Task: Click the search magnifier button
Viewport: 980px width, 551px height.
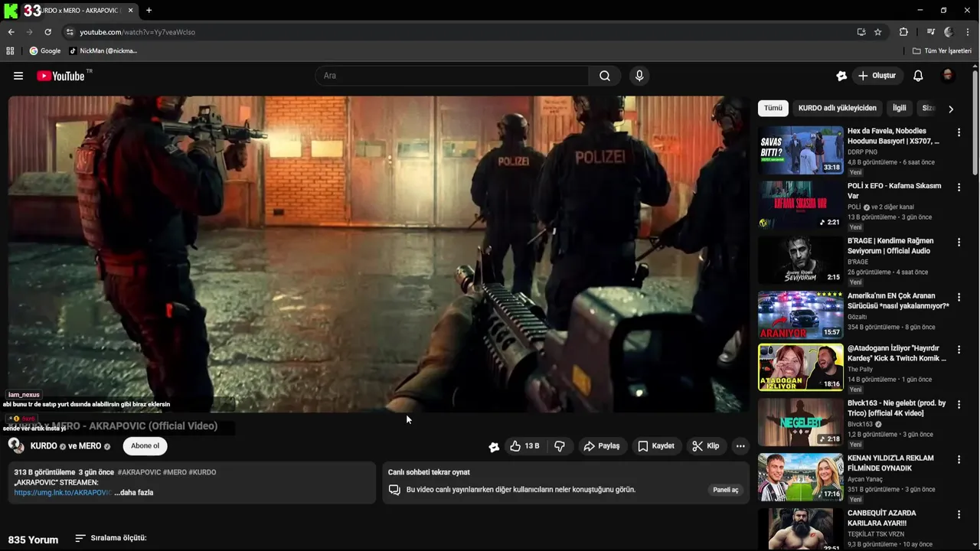Action: point(605,76)
